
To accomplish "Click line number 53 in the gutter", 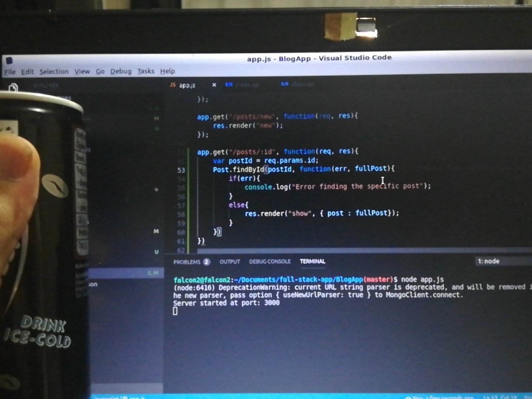I will pos(181,170).
